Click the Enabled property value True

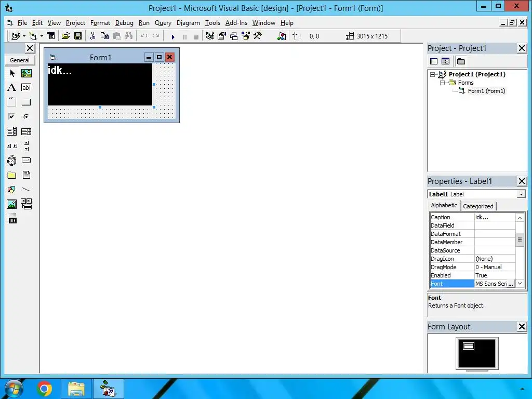pos(495,275)
